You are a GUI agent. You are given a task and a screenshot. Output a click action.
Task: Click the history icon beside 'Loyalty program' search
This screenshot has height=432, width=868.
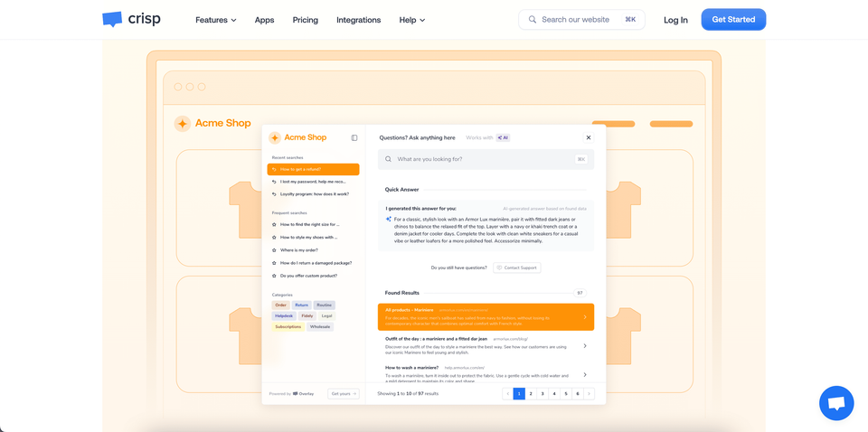(274, 194)
